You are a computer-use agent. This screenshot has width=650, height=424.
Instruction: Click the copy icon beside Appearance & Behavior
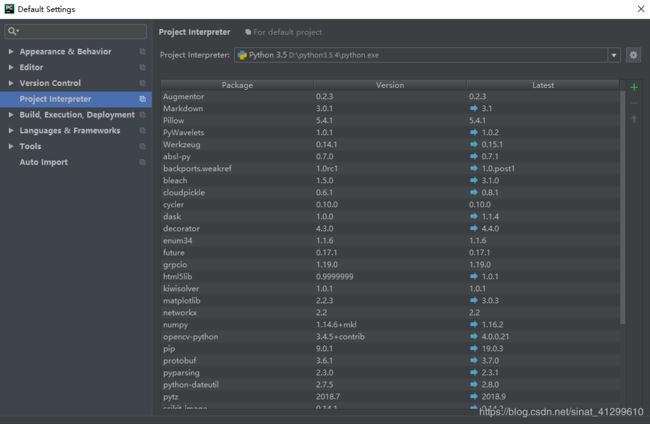pyautogui.click(x=142, y=51)
